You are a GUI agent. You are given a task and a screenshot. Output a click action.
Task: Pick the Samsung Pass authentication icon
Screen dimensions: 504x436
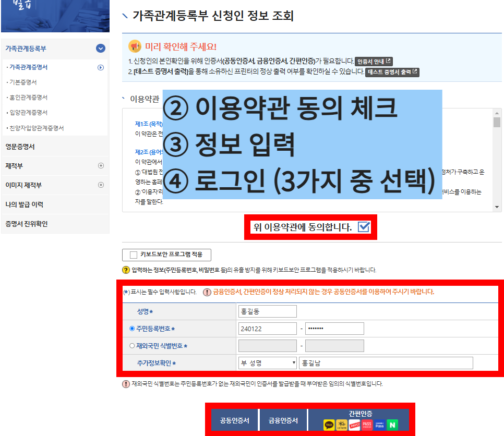tap(380, 425)
